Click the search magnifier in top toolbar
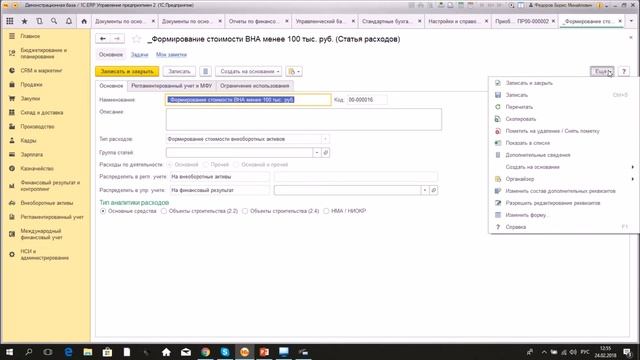The height and width of the screenshot is (360, 640). tap(54, 21)
